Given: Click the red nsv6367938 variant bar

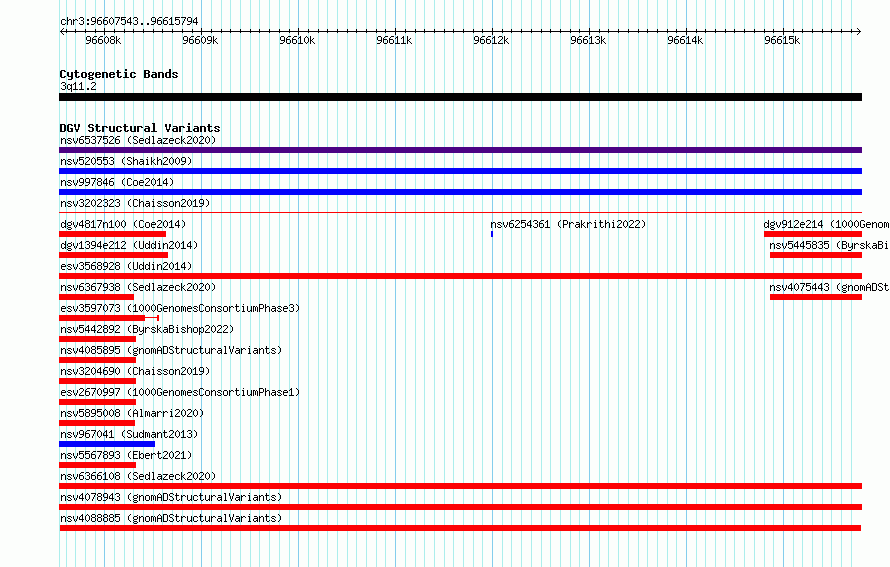Looking at the screenshot, I should click(x=96, y=297).
